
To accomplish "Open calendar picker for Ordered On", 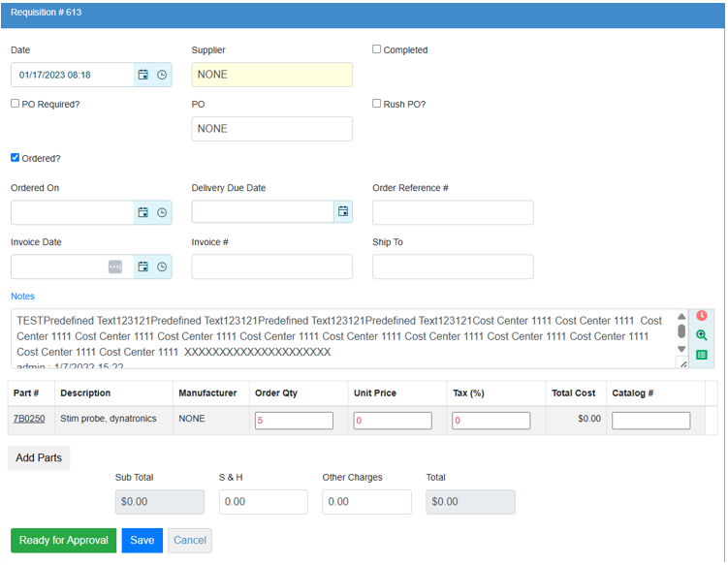I will click(142, 212).
